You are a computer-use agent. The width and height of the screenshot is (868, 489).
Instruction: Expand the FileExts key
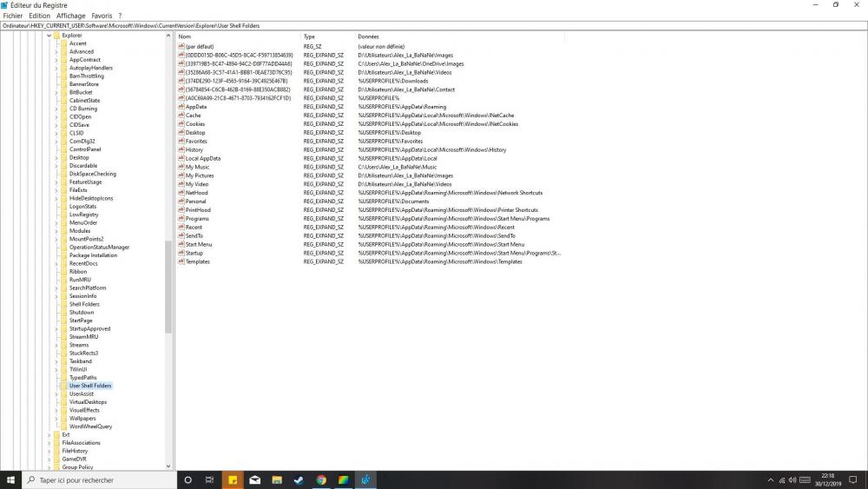click(56, 190)
